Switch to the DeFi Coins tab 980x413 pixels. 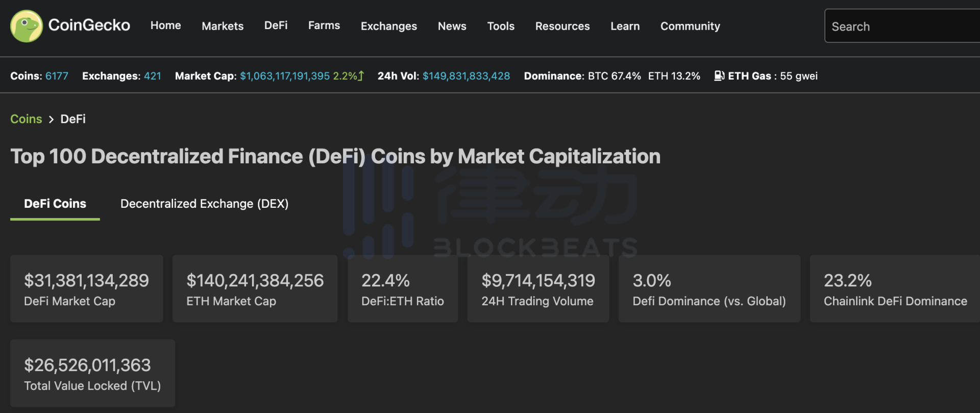click(x=55, y=204)
